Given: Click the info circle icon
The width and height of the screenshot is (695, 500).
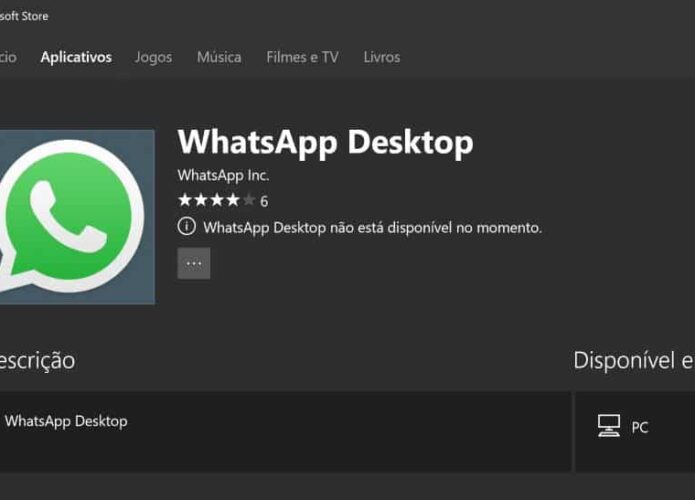Looking at the screenshot, I should point(187,227).
